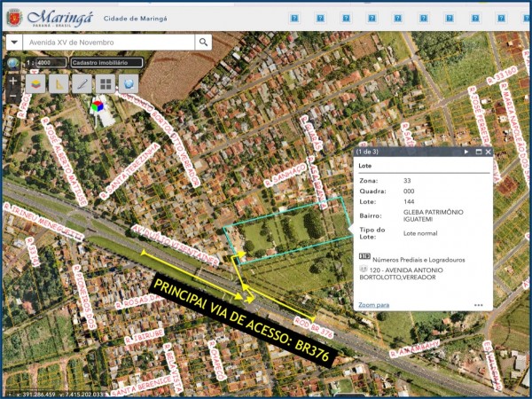This screenshot has width=532, height=399.
Task: Zoom in with the plus button
Action: tap(12, 81)
